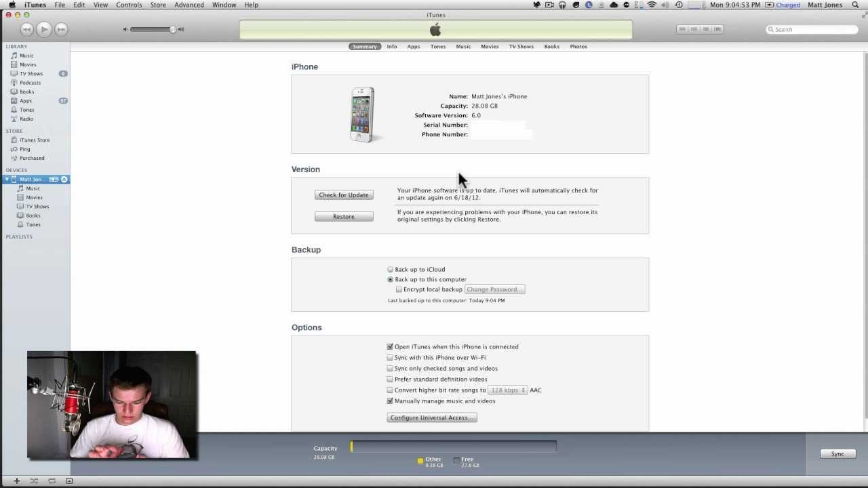Open Wi-Fi status menu

[x=652, y=5]
